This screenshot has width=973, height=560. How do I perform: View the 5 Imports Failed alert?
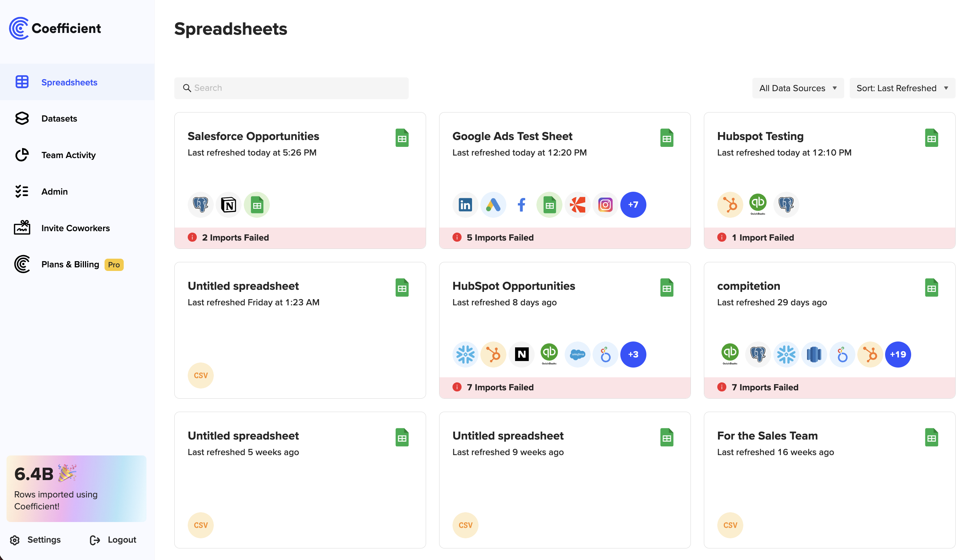pyautogui.click(x=500, y=238)
